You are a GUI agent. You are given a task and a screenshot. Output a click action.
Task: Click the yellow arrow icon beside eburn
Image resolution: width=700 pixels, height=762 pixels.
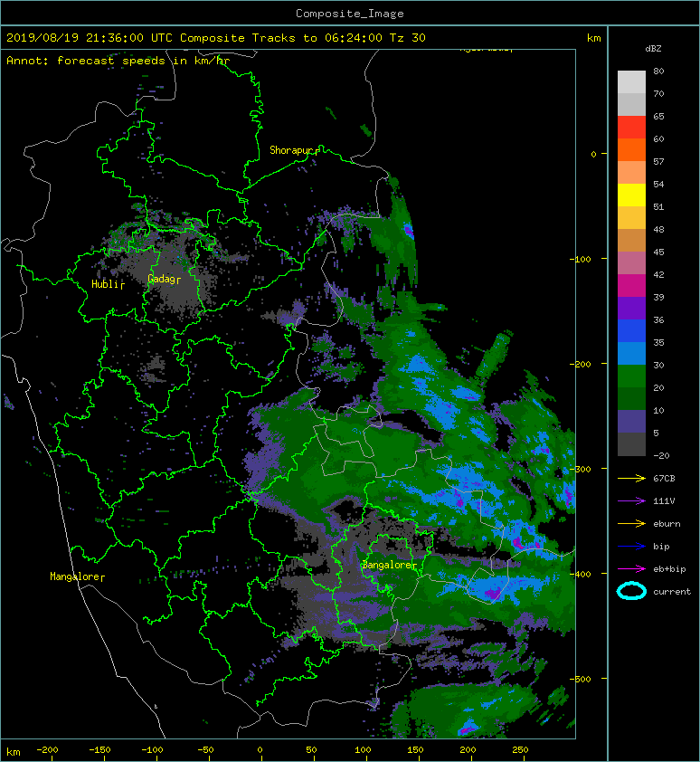[x=631, y=524]
